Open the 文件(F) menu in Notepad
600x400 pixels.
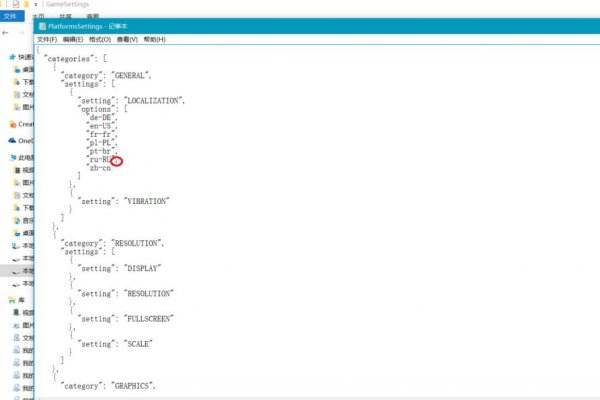coord(47,39)
